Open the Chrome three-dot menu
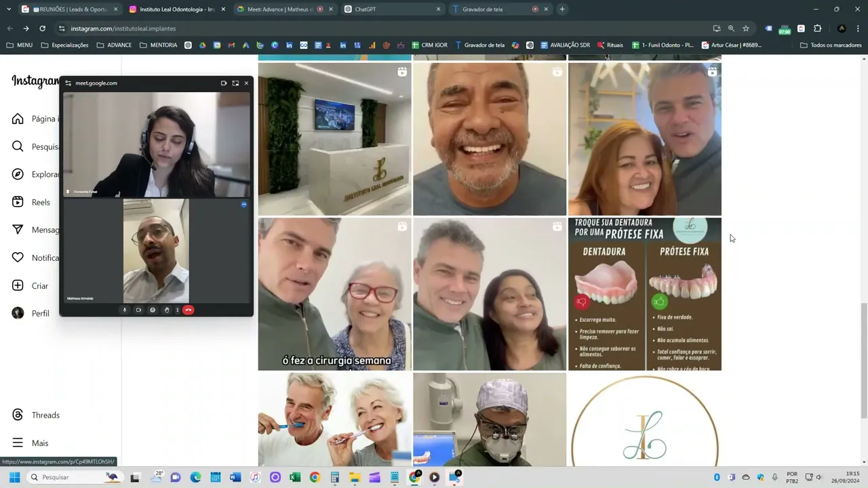Viewport: 868px width, 488px height. click(858, 28)
